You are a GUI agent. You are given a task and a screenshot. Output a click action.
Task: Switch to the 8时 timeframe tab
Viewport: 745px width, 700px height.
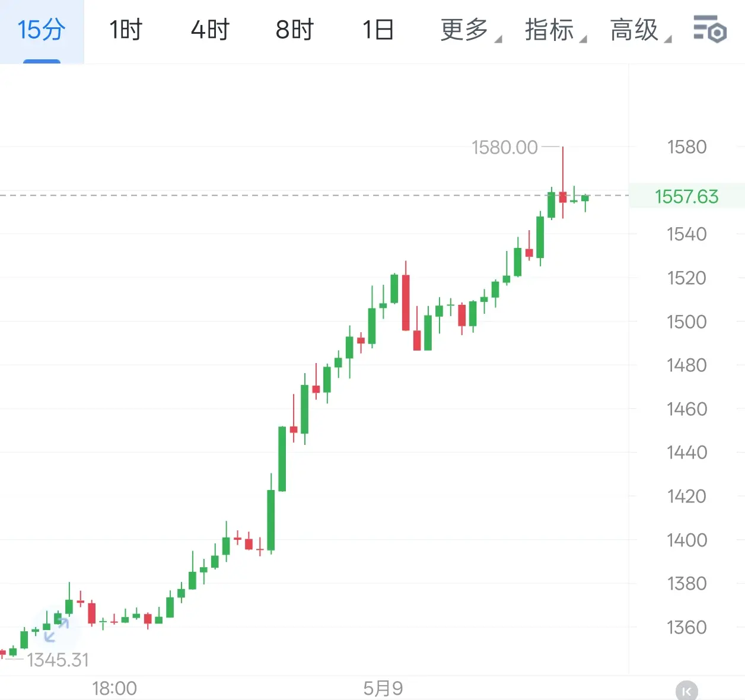(294, 30)
